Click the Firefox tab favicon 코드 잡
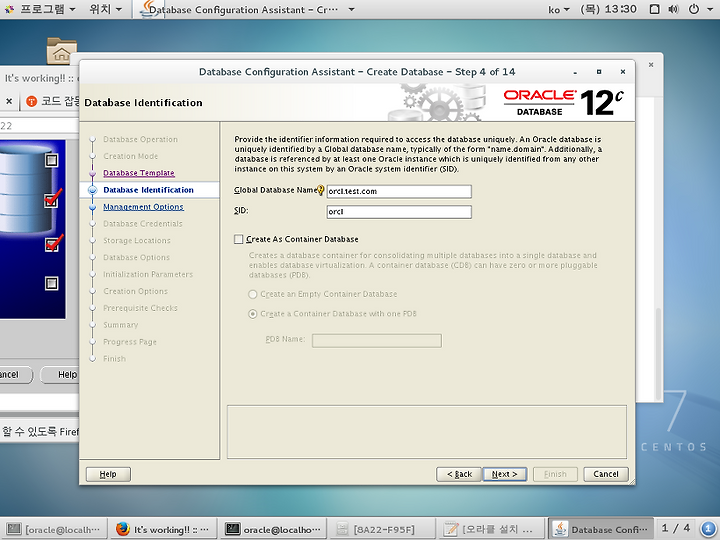Screen dimensions: 720x540 point(31,101)
